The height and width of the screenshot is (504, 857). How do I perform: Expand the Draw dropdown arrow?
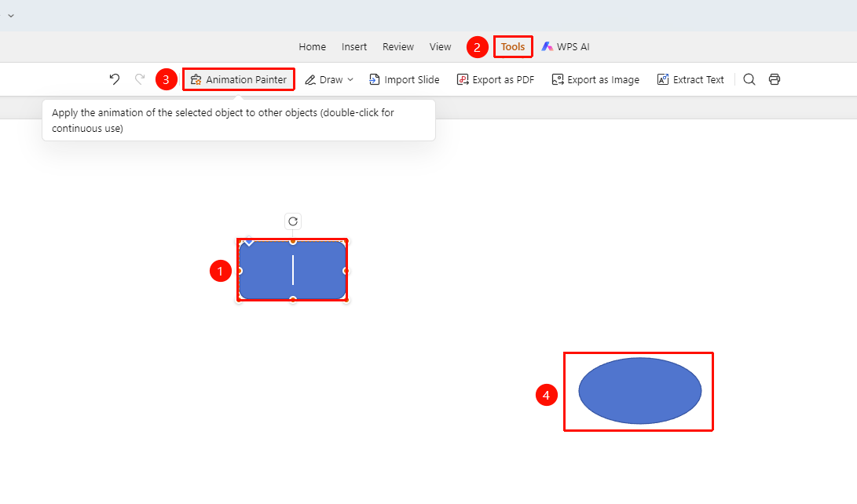tap(350, 80)
